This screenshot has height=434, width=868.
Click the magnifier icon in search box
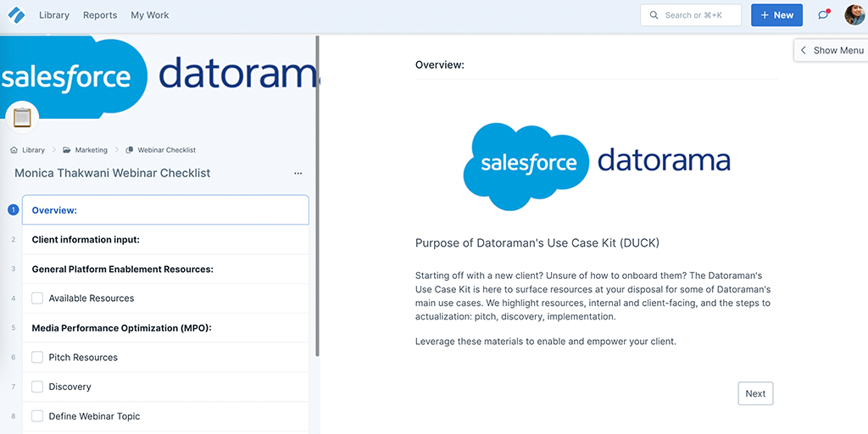(x=654, y=15)
